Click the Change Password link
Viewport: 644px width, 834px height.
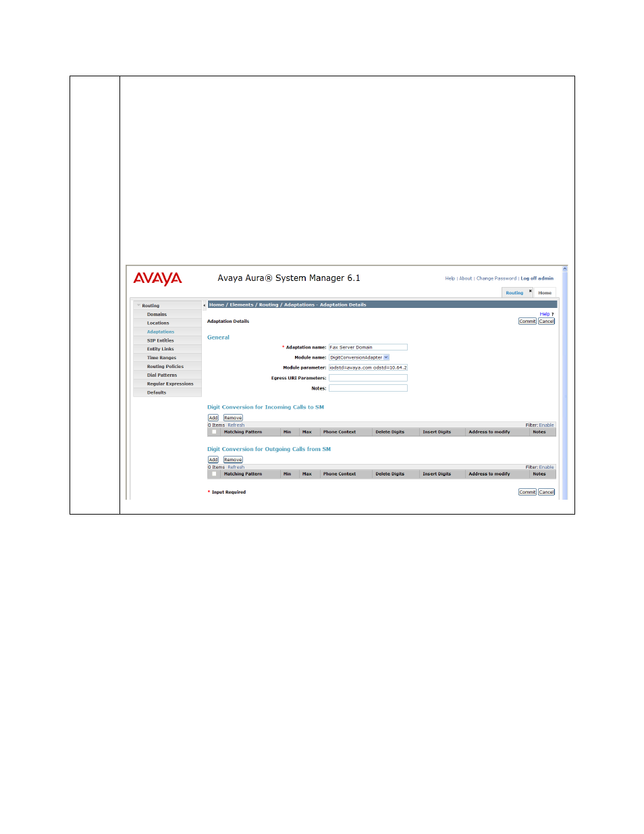[496, 278]
